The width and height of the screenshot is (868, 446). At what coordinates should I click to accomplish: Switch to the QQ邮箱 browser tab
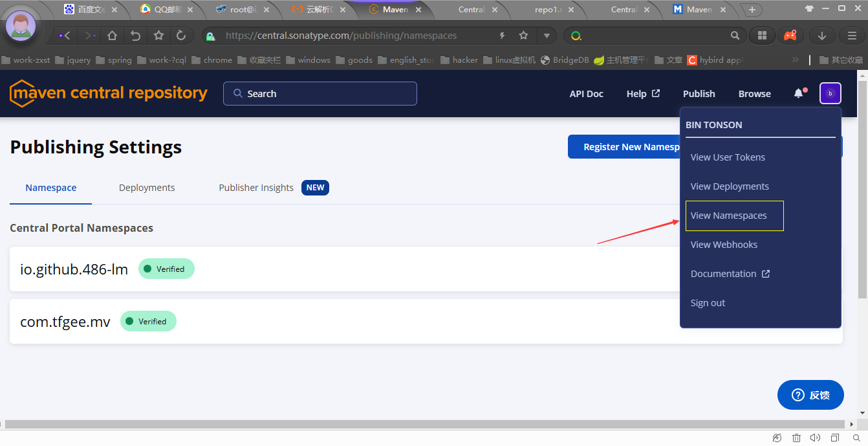click(x=166, y=10)
